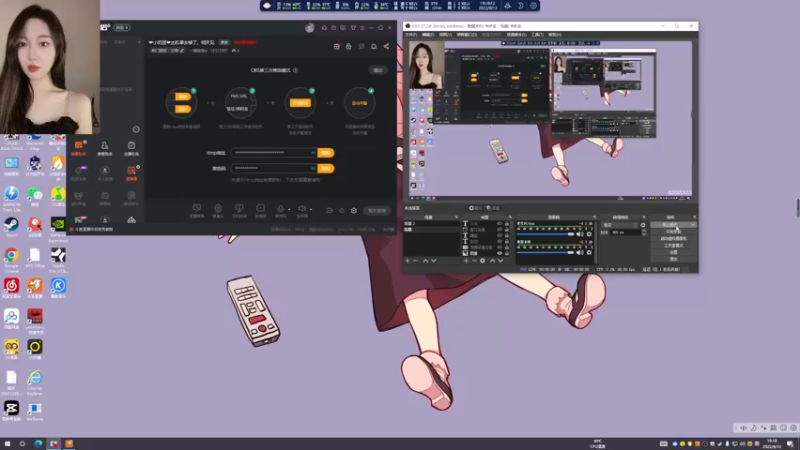This screenshot has height=450, width=800.
Task: Mute the second audio track in OBS mixer
Action: 580,253
